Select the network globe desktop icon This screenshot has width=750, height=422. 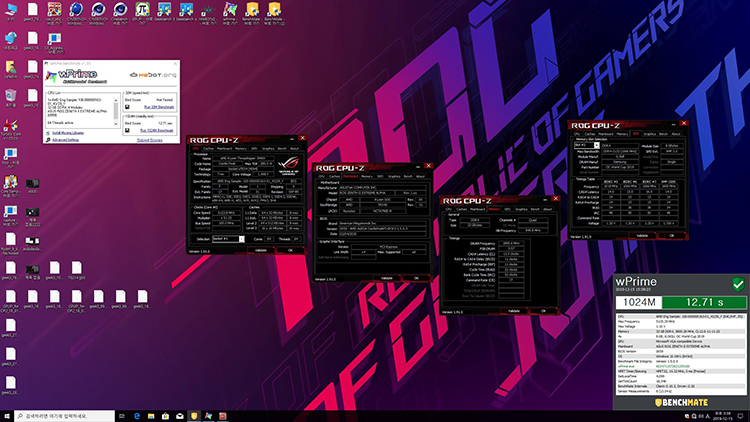tap(10, 38)
